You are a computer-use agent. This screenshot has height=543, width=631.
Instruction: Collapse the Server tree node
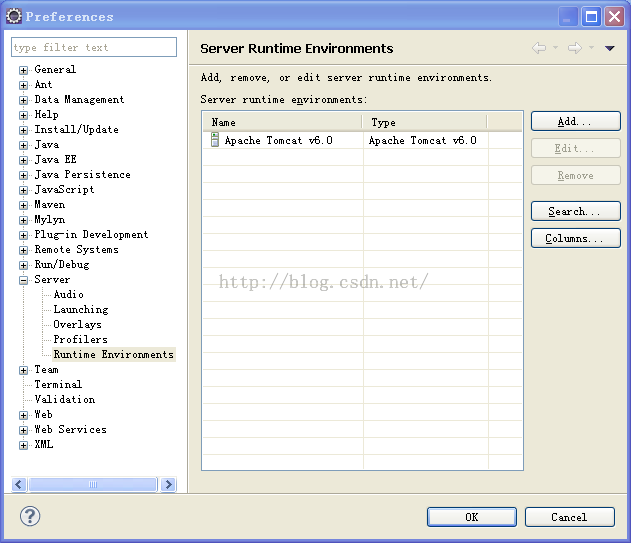[23, 280]
